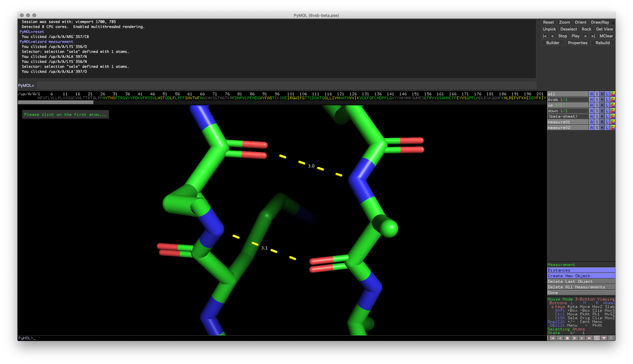Image resolution: width=633 pixels, height=364 pixels.
Task: Open the down-arrow options menu in bottom bar
Action: 604,338
